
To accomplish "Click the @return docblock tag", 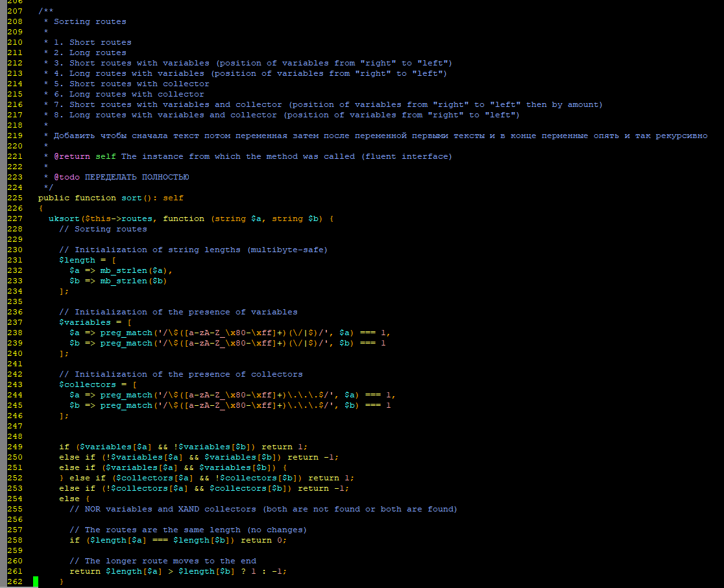I will click(x=72, y=156).
